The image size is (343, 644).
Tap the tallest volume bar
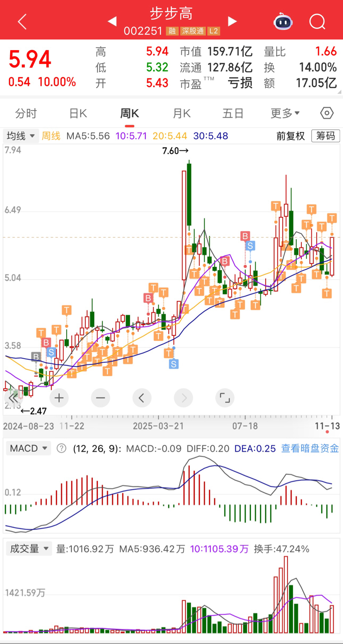[x=286, y=595]
